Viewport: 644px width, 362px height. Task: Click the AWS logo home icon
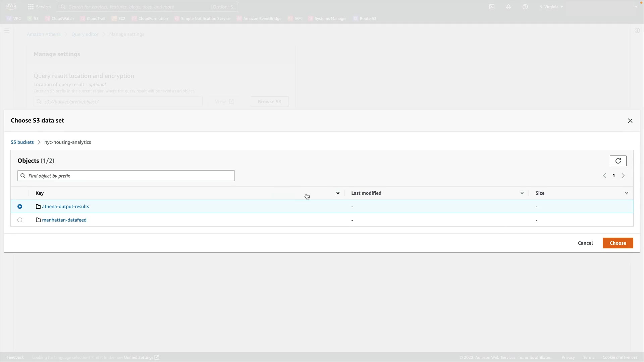click(x=11, y=6)
